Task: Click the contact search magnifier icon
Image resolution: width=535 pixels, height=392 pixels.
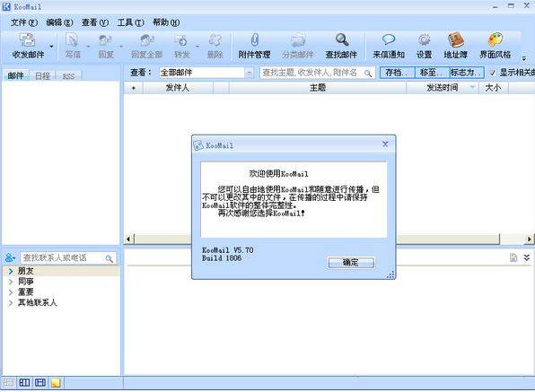Action: [x=110, y=258]
